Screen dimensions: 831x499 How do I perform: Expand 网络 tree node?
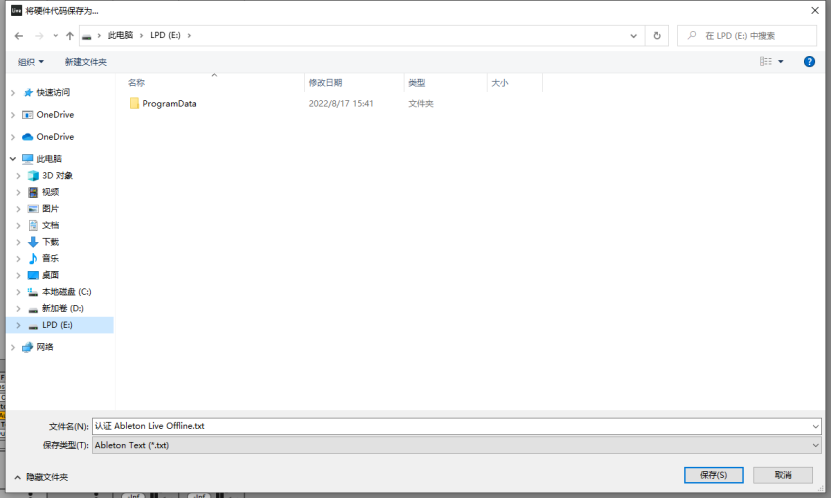click(x=13, y=347)
